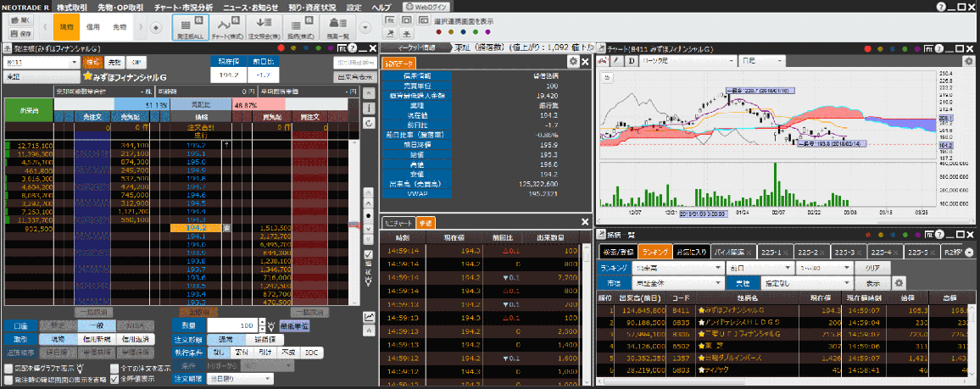Screen dimensions: 980x389
Task: Open the stock code 8411 dropdown
Action: coord(75,63)
